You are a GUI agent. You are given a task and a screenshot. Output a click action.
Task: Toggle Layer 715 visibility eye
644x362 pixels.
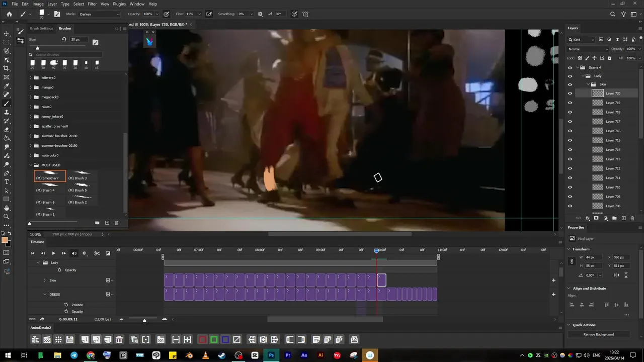pos(570,140)
